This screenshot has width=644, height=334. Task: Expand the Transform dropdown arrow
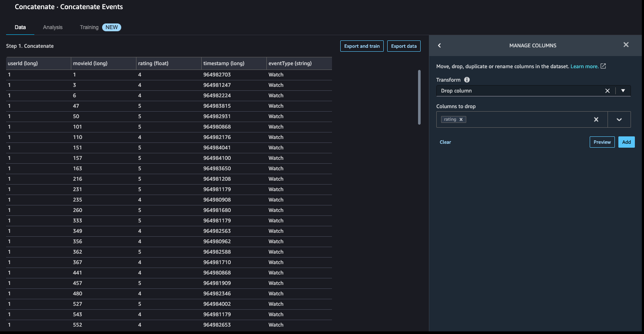point(623,91)
